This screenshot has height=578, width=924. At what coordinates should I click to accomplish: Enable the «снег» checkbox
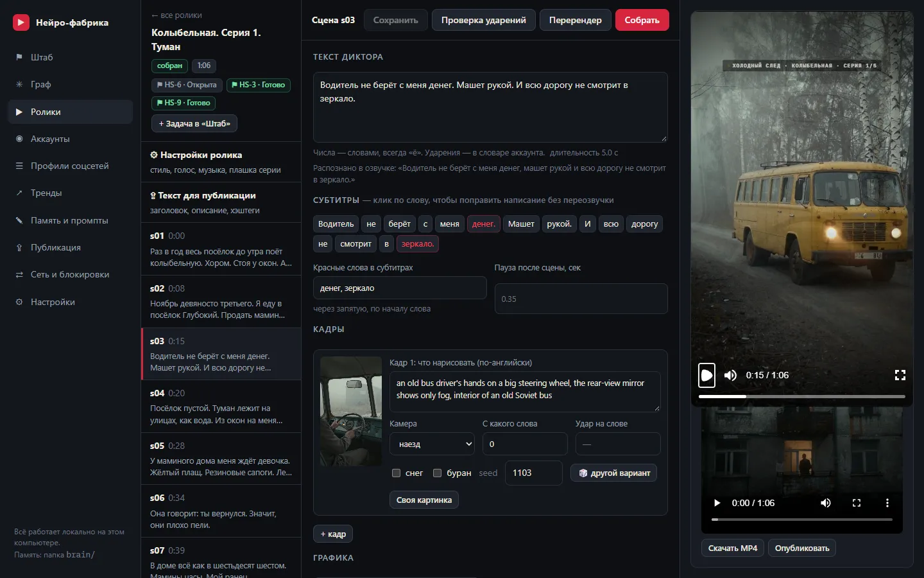click(x=397, y=473)
